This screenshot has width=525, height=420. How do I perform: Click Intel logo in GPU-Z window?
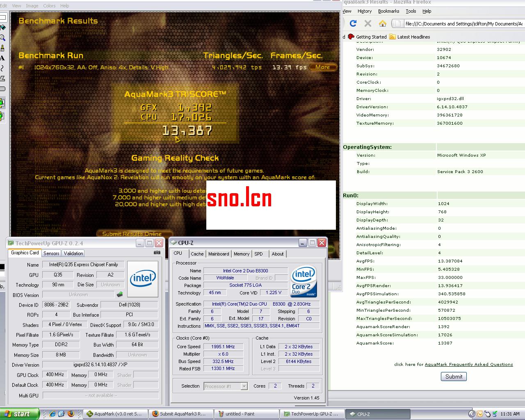(143, 279)
